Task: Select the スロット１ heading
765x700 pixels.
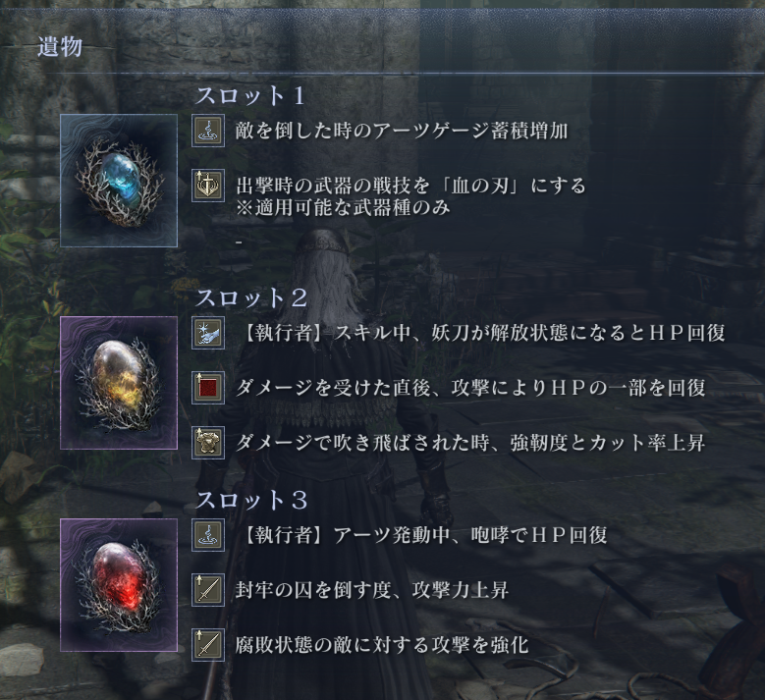Action: point(250,95)
